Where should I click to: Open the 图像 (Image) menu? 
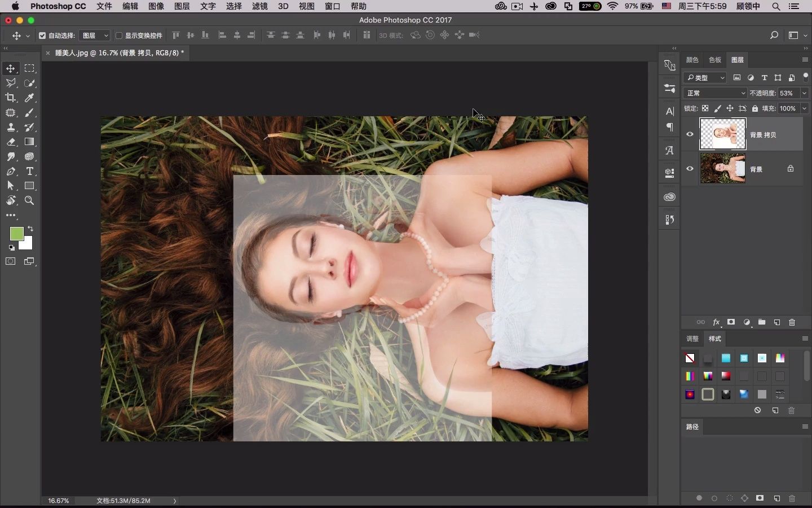156,6
